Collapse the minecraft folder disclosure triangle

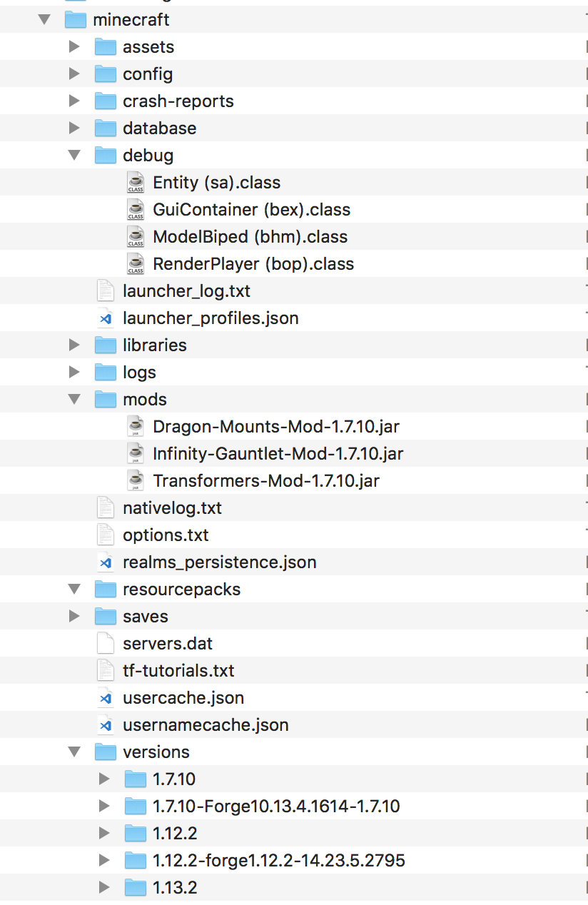(45, 19)
